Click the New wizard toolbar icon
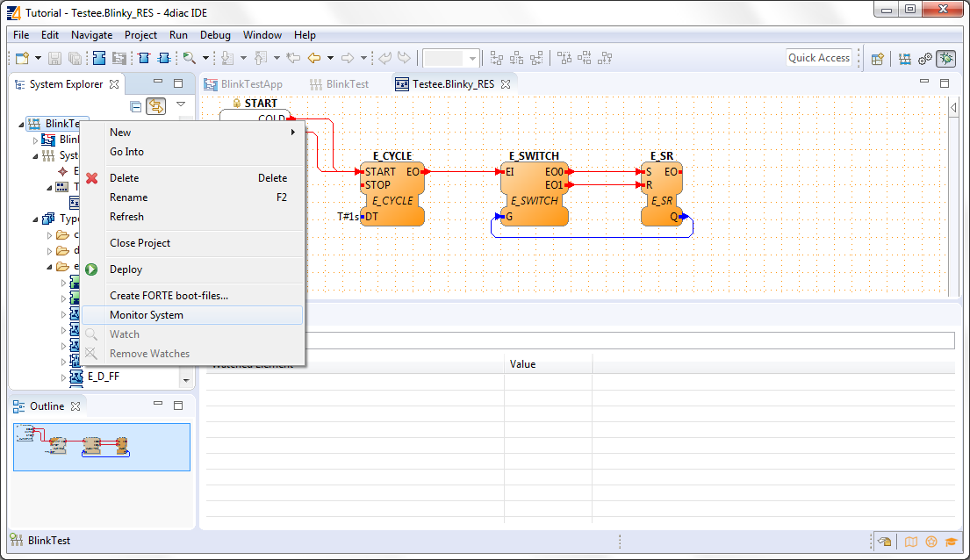 coord(22,58)
